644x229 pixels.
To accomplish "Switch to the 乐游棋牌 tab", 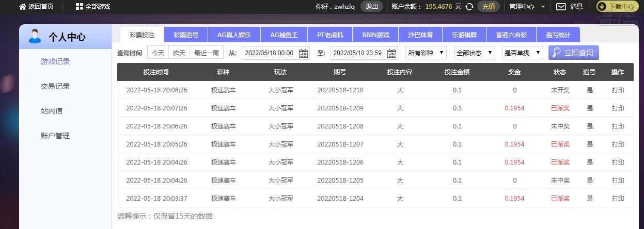I will pos(464,35).
